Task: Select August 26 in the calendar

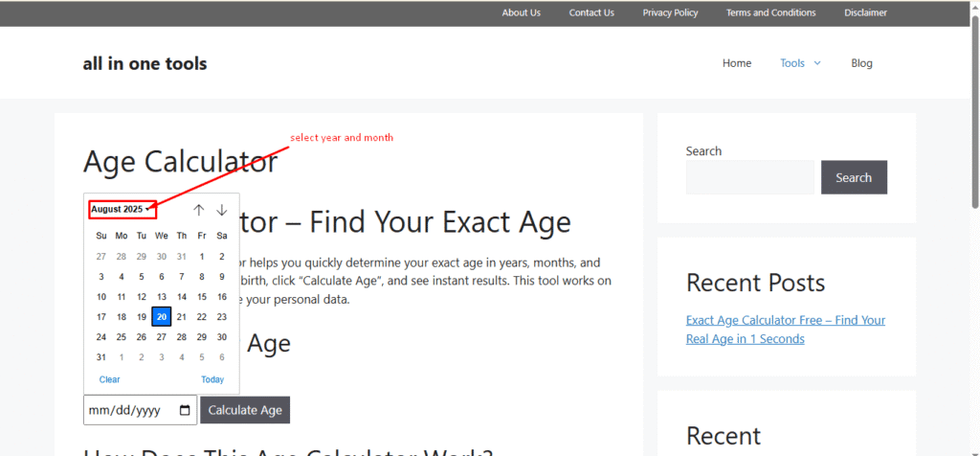Action: click(142, 337)
